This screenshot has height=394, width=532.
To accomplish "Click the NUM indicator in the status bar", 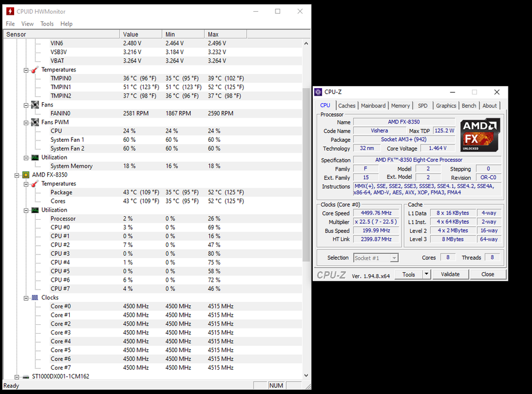I will (x=276, y=386).
